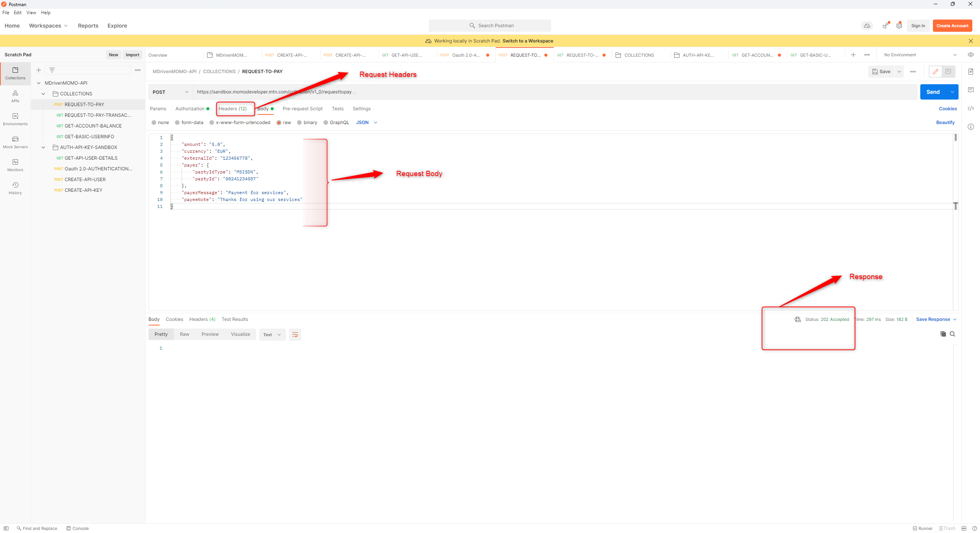Open the Mock Servers sidebar icon
980x533 pixels.
click(15, 142)
